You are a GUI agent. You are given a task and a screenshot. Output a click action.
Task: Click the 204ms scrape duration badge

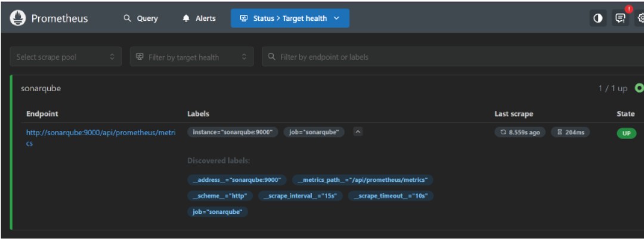click(x=570, y=132)
